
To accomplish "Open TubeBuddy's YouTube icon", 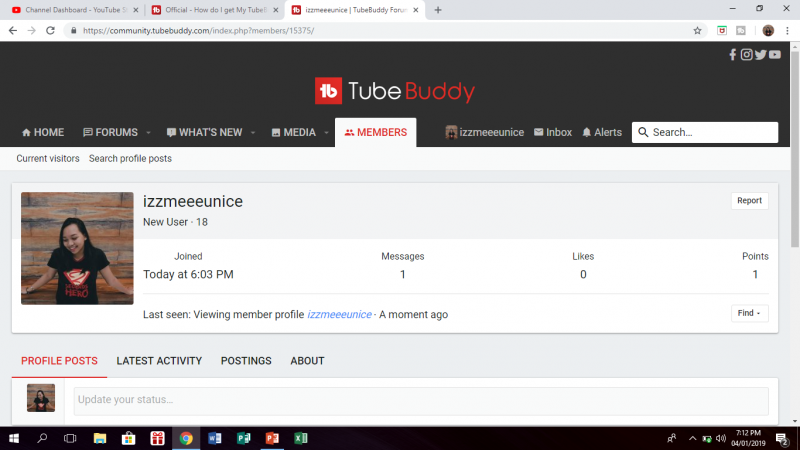I will [x=775, y=55].
